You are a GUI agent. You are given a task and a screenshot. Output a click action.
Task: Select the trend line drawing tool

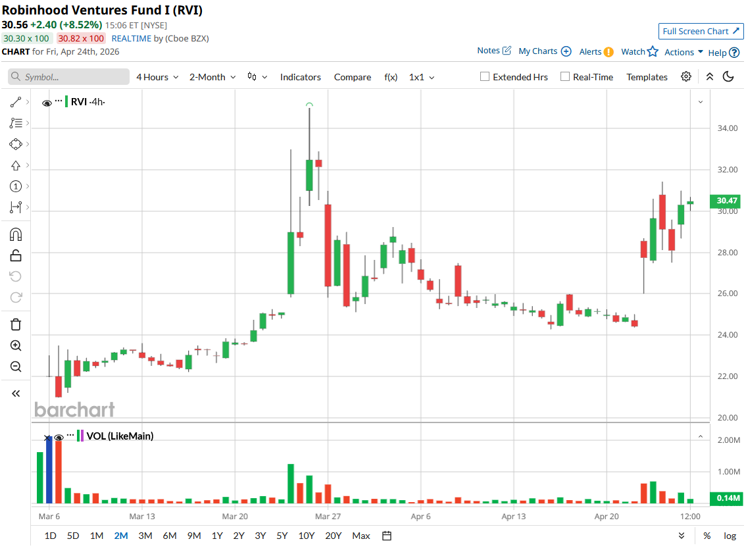coord(16,101)
